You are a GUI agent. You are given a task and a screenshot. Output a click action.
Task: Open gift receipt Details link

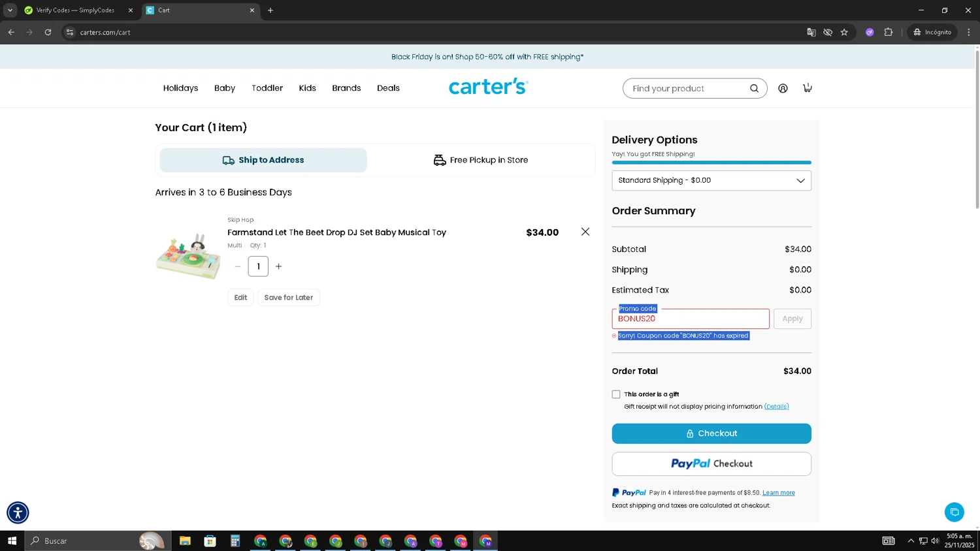pyautogui.click(x=776, y=407)
